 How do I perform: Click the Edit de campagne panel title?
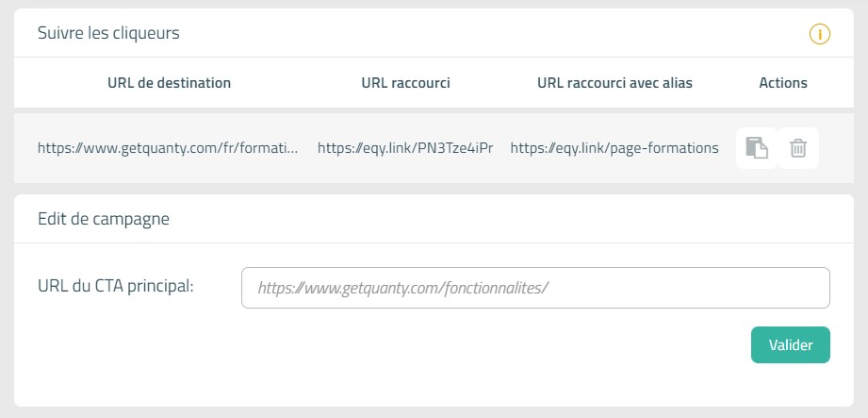pos(104,219)
